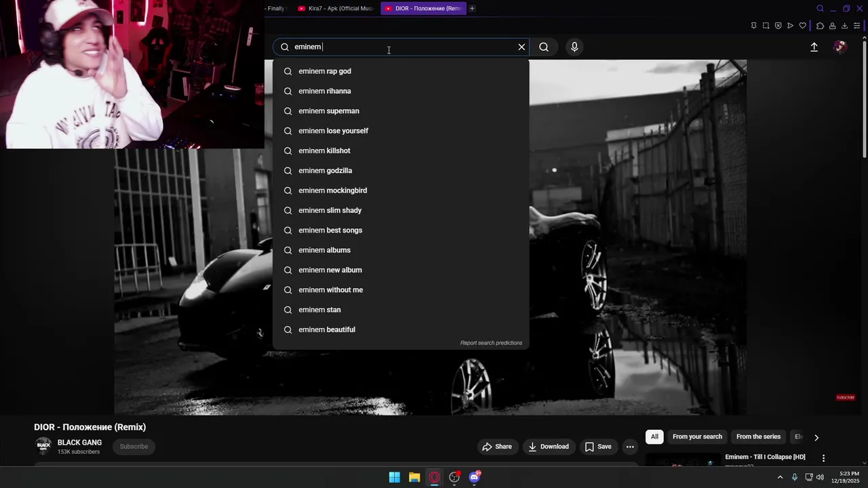The height and width of the screenshot is (488, 868).
Task: Pick the 'eminem slim shady' suggestion
Action: tap(401, 210)
